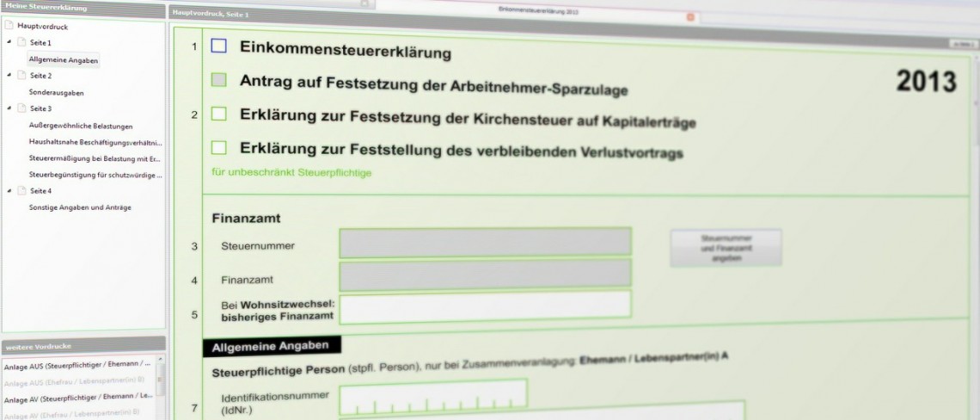Screen dimensions: 980x420
Task: Select the Seite 2 label
Action: coord(40,76)
